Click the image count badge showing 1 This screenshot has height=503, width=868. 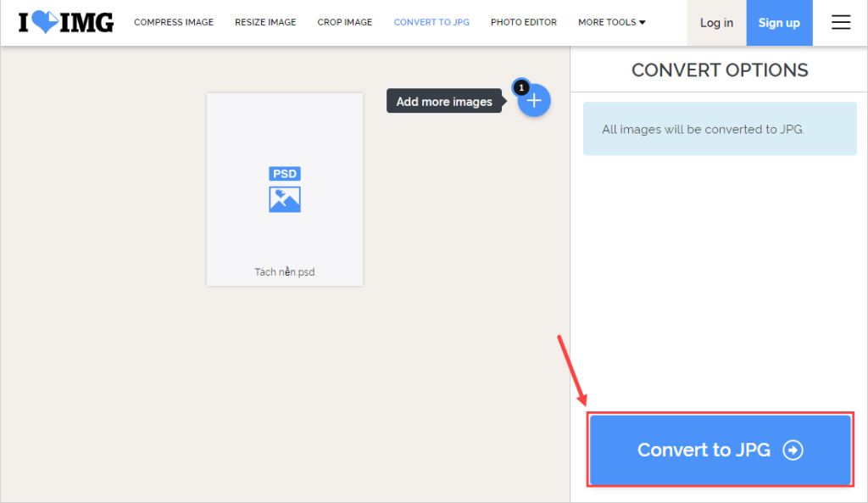point(521,87)
